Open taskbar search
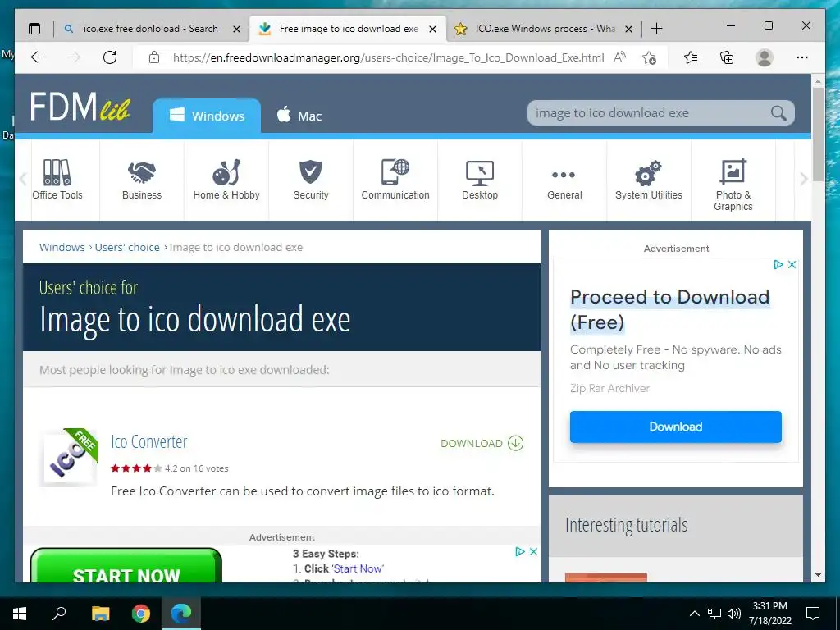 point(59,614)
